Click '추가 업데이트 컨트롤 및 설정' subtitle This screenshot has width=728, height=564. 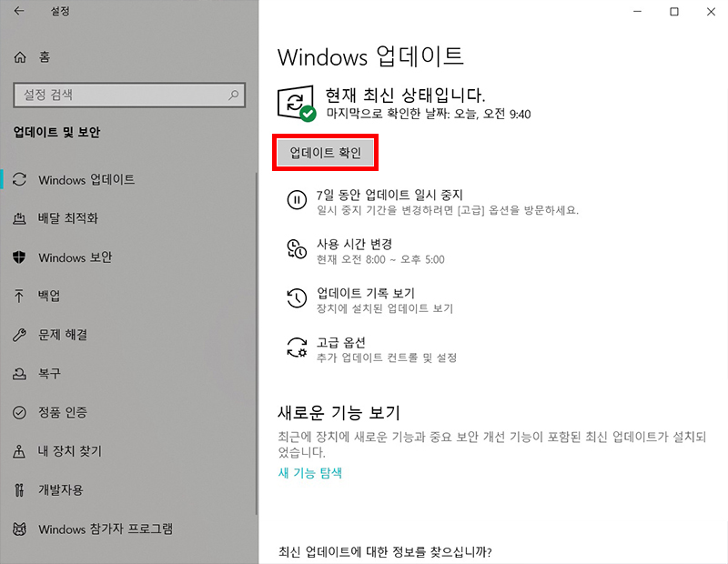point(387,358)
